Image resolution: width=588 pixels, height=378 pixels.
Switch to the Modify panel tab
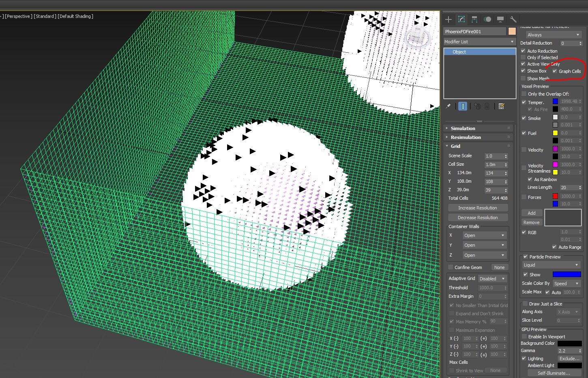coord(461,19)
